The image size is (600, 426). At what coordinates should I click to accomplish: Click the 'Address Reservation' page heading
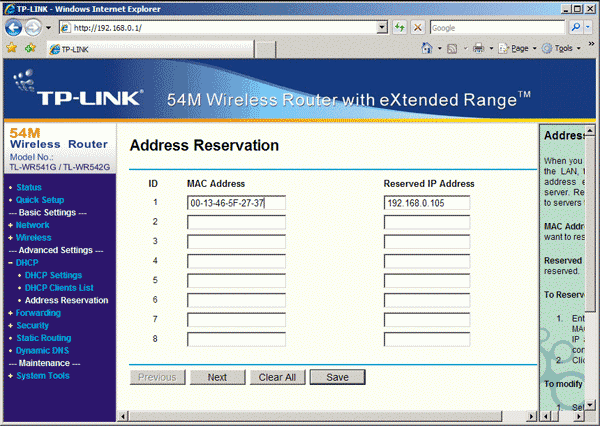pos(204,145)
